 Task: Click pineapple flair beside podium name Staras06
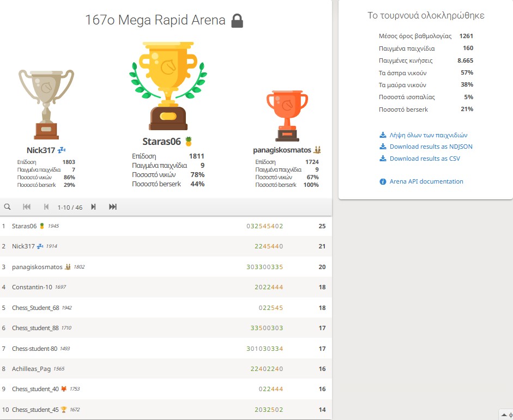[189, 142]
